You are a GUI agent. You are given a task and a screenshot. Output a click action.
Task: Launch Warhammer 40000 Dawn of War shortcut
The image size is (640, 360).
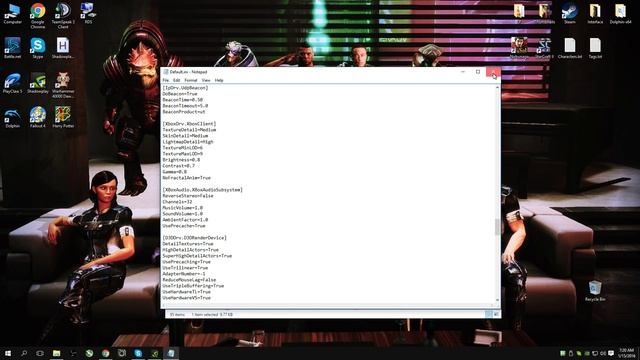pos(63,85)
